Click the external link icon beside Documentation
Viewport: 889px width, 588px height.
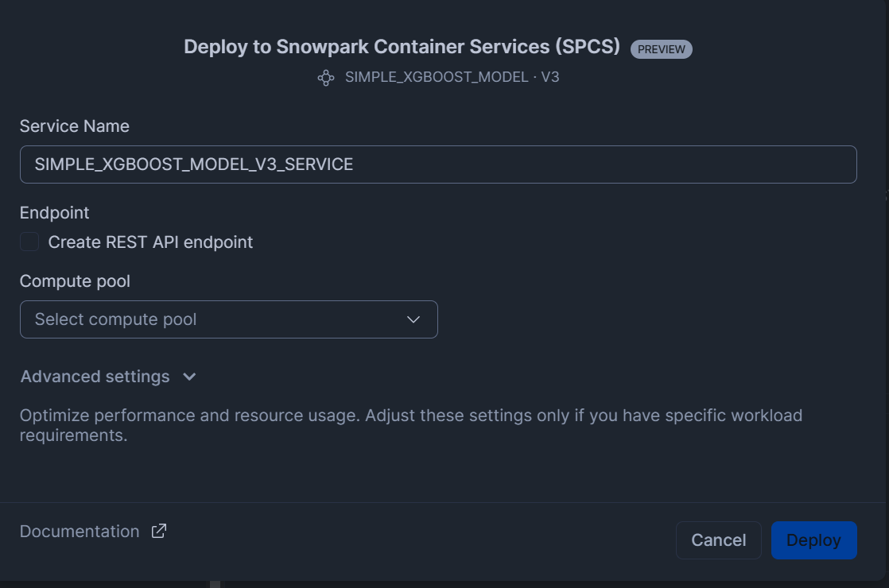[159, 531]
